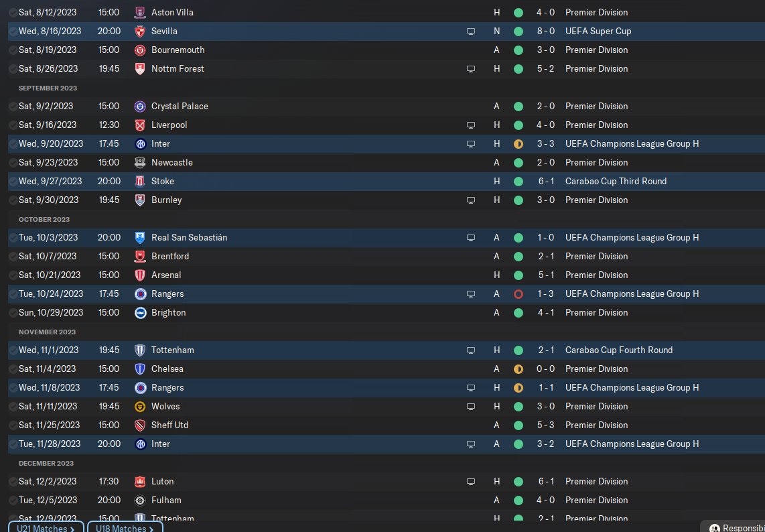Open Stoke Carabao Cup Third Round competition link
The image size is (765, 532).
point(616,181)
